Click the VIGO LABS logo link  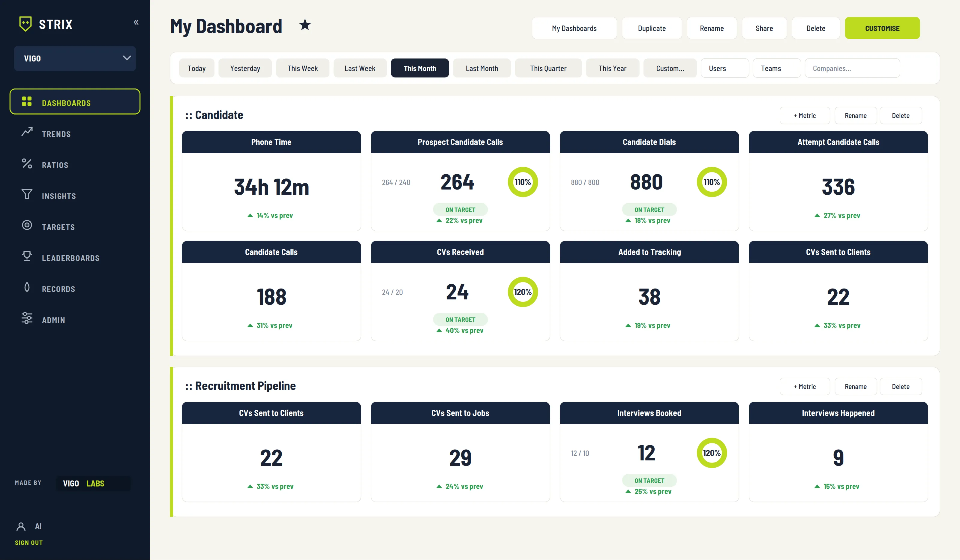(93, 484)
